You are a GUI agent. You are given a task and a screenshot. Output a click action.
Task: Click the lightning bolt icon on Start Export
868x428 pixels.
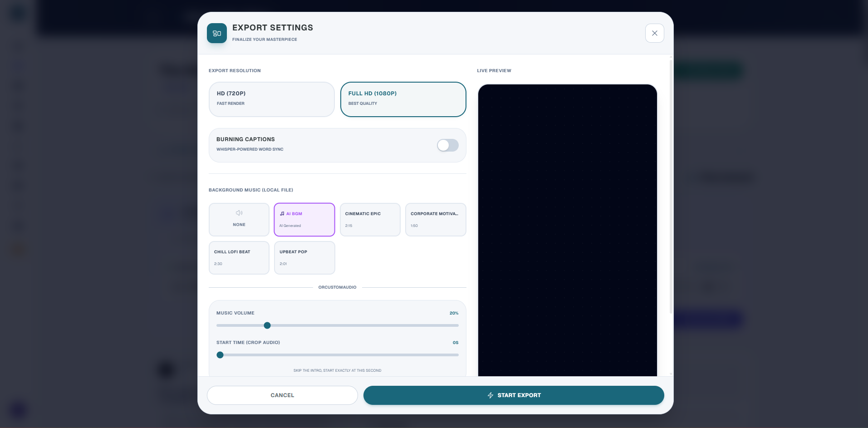490,395
